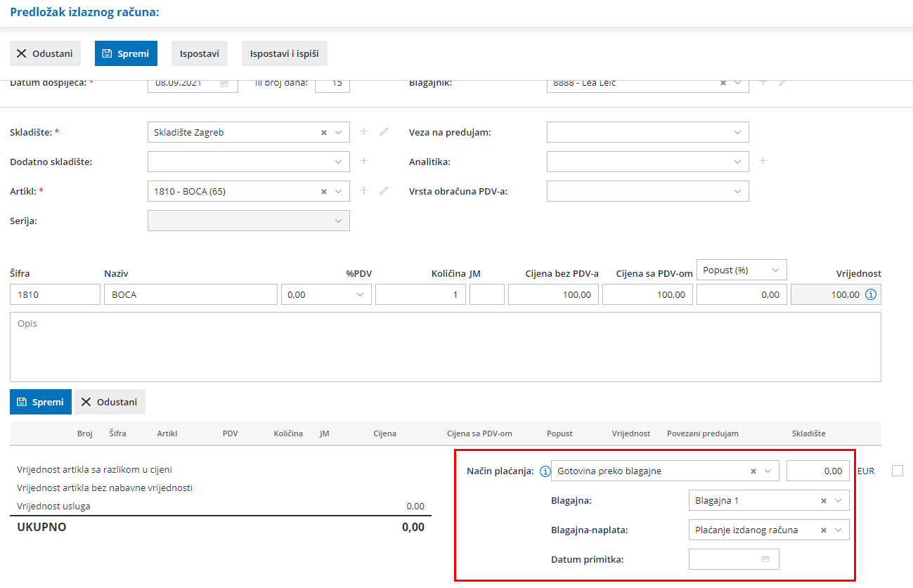Select the Količina input field
The image size is (913, 588).
tap(421, 294)
